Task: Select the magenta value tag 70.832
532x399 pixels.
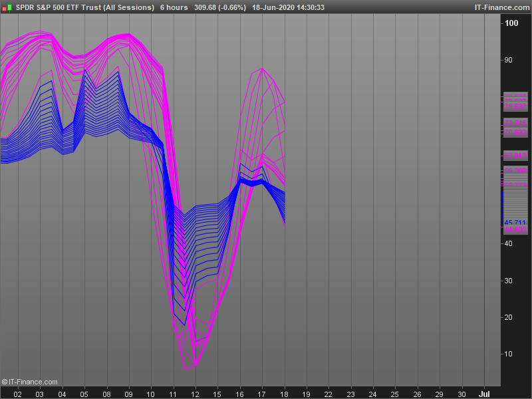Action: pos(515,132)
